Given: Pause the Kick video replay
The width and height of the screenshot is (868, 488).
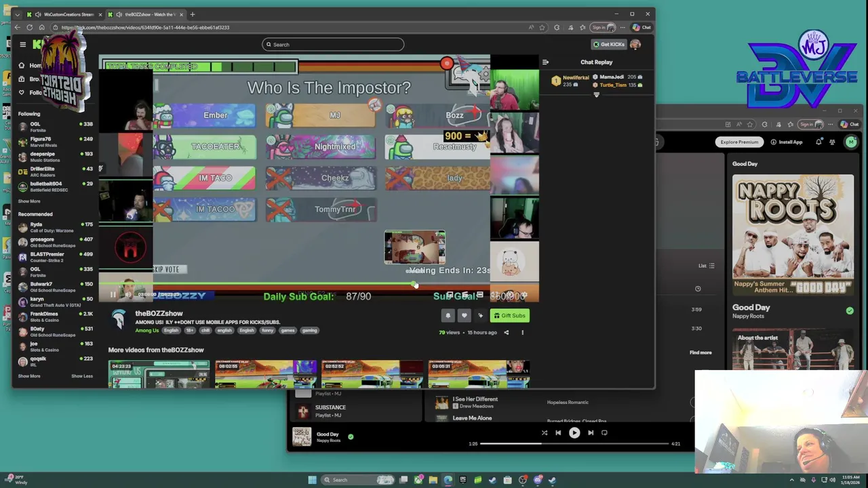Looking at the screenshot, I should point(113,295).
